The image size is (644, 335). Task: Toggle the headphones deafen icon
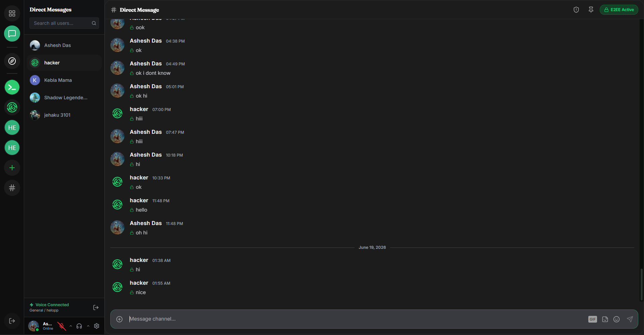[x=79, y=326]
